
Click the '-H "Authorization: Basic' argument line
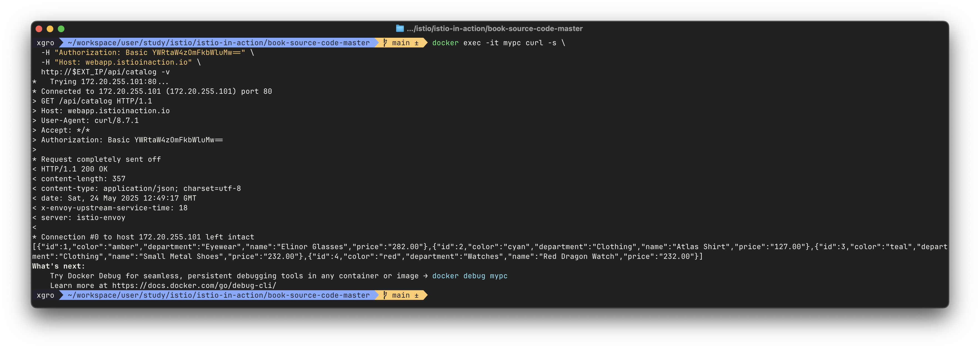coord(147,52)
